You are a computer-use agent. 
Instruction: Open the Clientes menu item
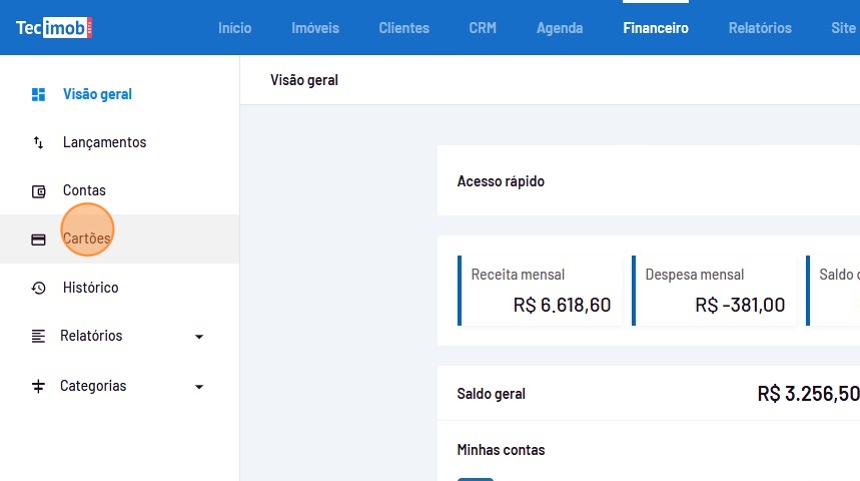(x=404, y=28)
